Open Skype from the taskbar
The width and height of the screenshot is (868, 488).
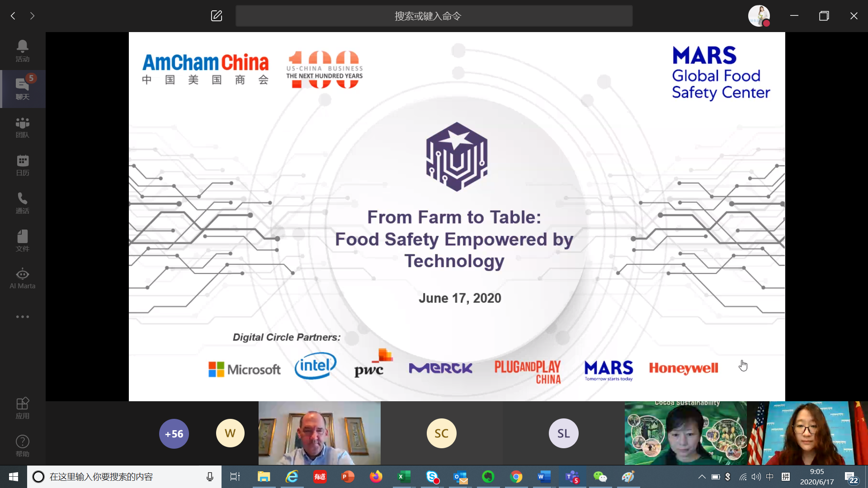(432, 477)
